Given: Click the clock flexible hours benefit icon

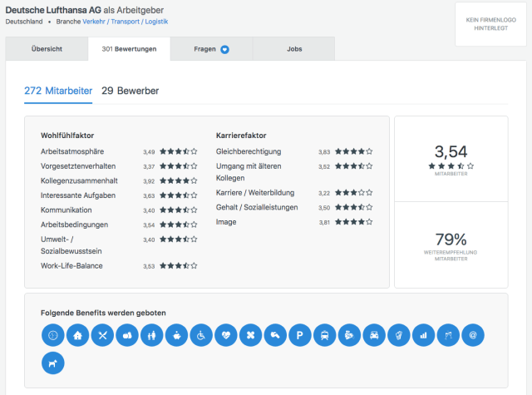Looking at the screenshot, I should (52, 334).
